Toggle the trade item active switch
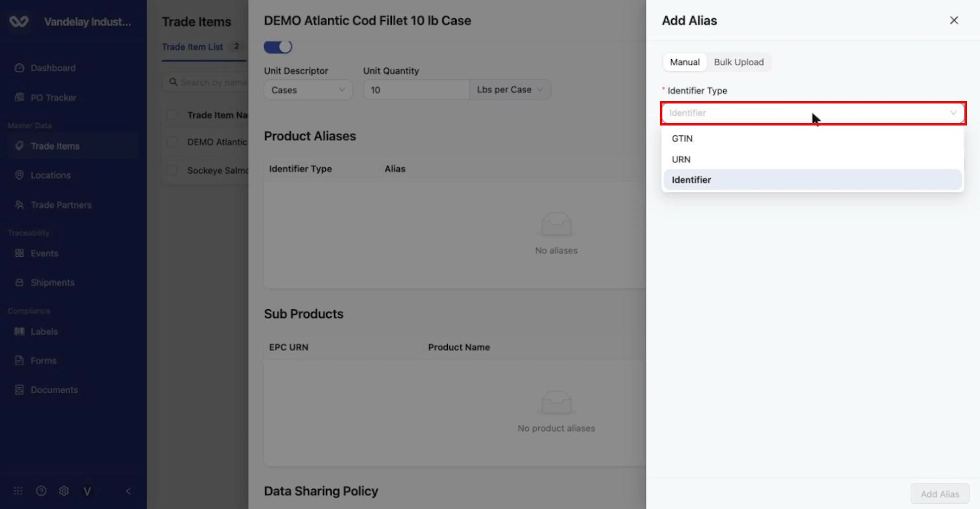 pyautogui.click(x=278, y=47)
